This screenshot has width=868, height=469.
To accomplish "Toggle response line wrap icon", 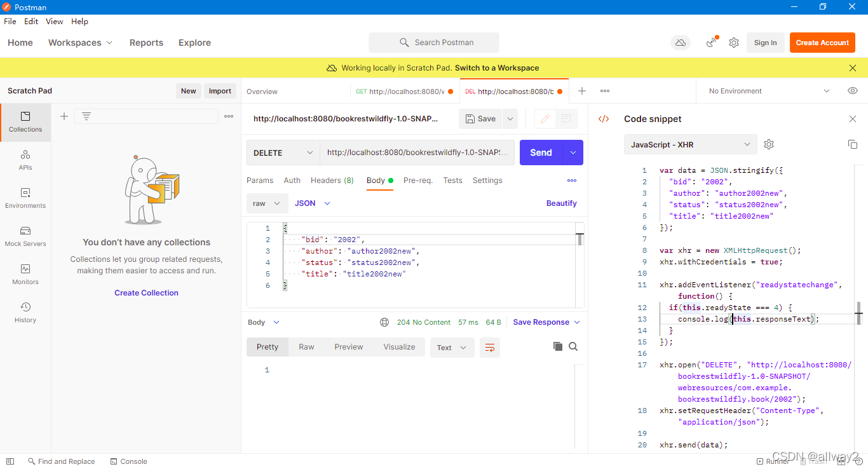I will click(490, 348).
